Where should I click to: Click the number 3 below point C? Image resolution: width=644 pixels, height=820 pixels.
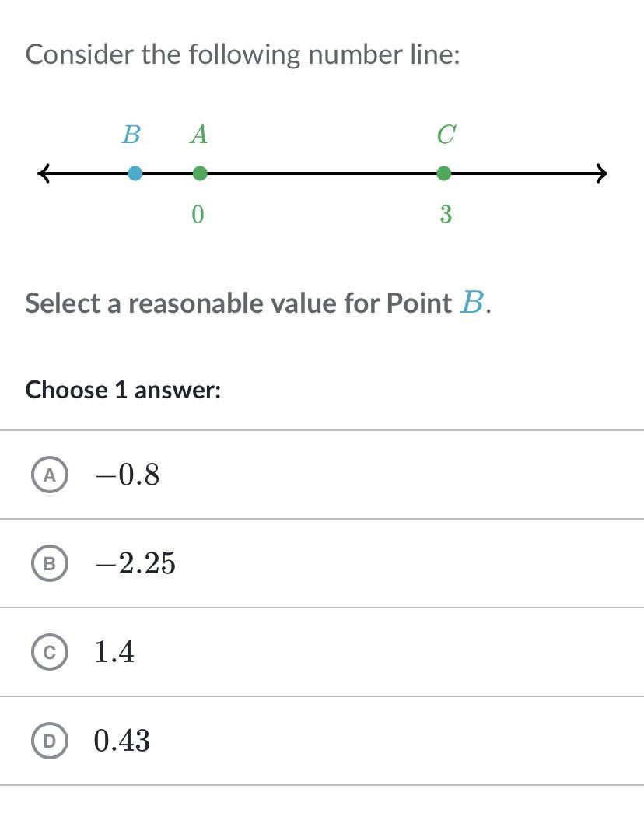tap(446, 215)
